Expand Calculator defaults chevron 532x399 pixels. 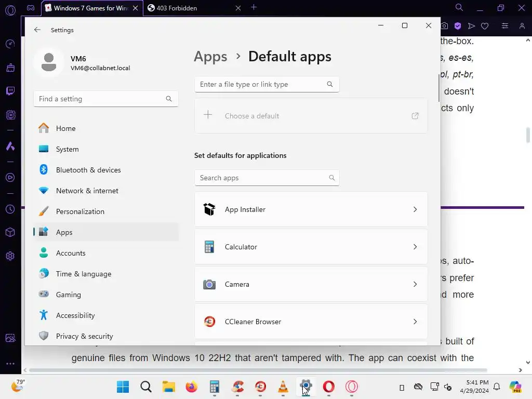pyautogui.click(x=415, y=247)
